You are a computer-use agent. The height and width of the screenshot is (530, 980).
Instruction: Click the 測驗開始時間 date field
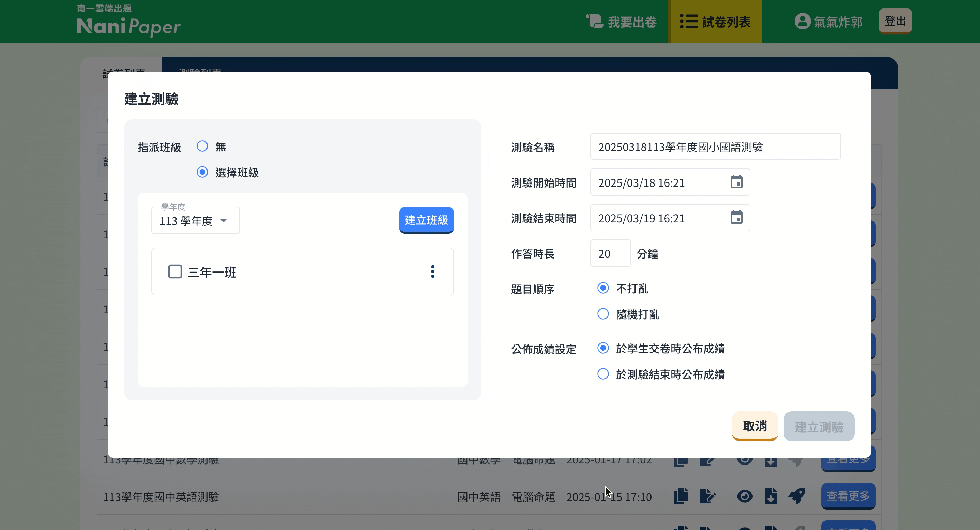[x=670, y=182]
